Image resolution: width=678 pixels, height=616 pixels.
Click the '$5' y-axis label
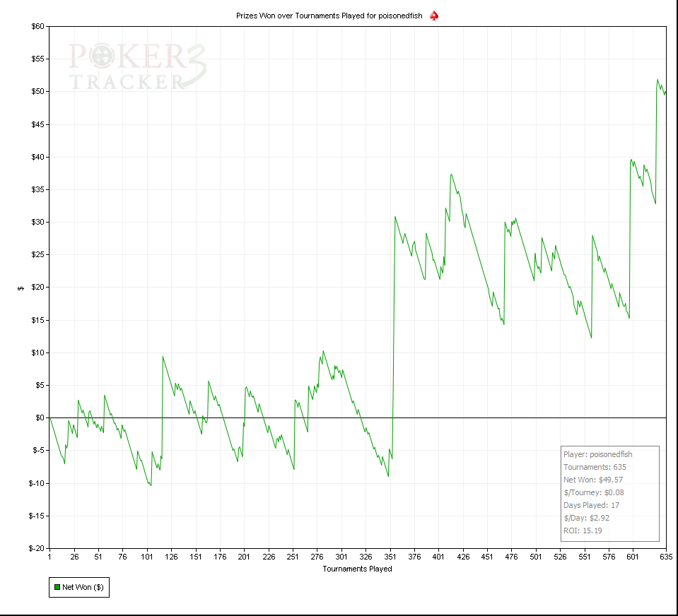[x=40, y=385]
